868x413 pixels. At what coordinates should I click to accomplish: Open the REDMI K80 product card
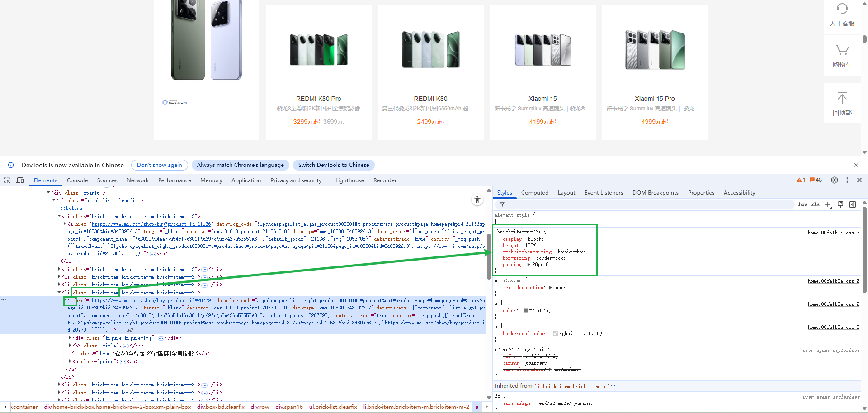pos(431,72)
